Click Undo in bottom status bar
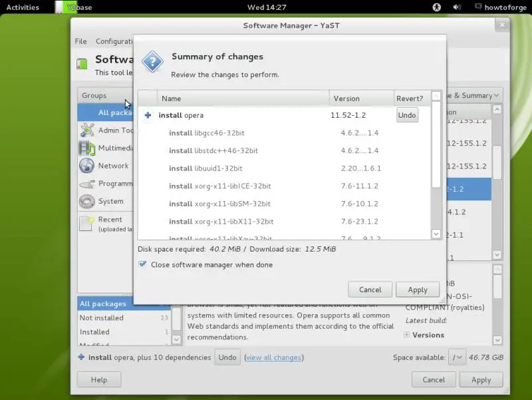Viewport: 532px width, 400px height. (x=227, y=357)
